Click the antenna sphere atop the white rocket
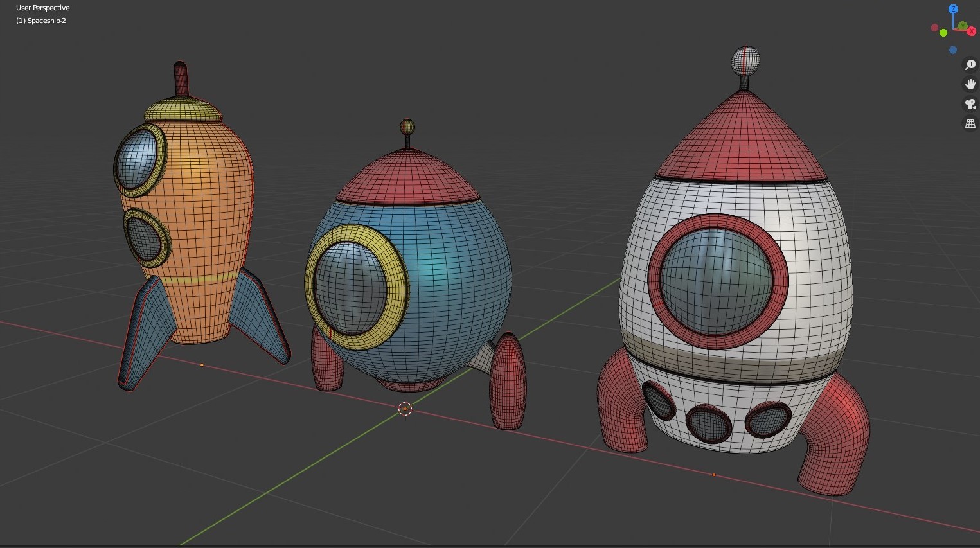 (x=745, y=59)
